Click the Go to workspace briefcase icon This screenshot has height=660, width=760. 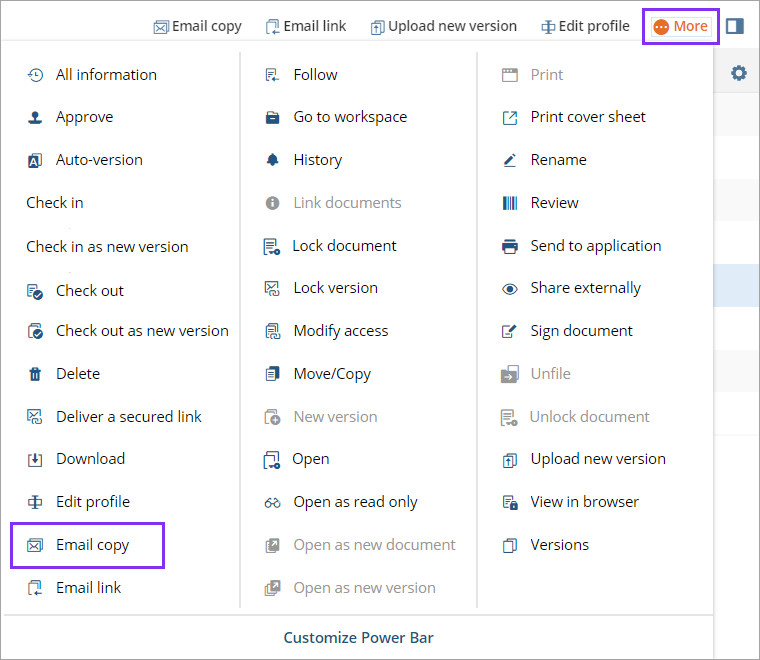pos(272,117)
